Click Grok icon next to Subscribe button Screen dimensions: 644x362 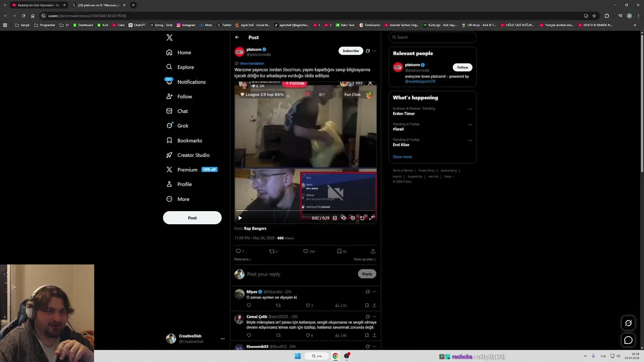click(368, 51)
